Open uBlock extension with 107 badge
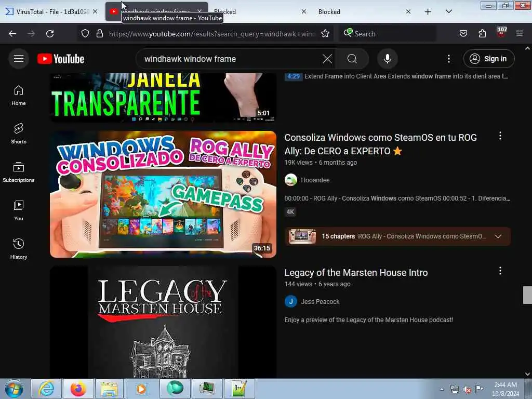Viewport: 532px width, 399px height. pos(501,33)
